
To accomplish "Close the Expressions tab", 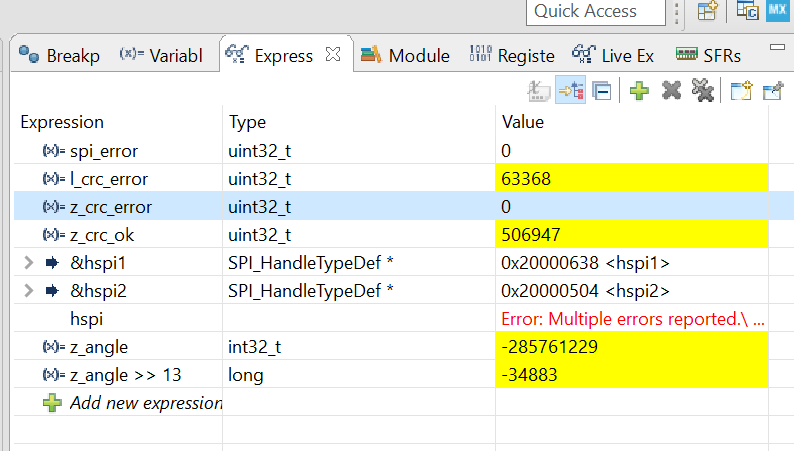I will 333,54.
